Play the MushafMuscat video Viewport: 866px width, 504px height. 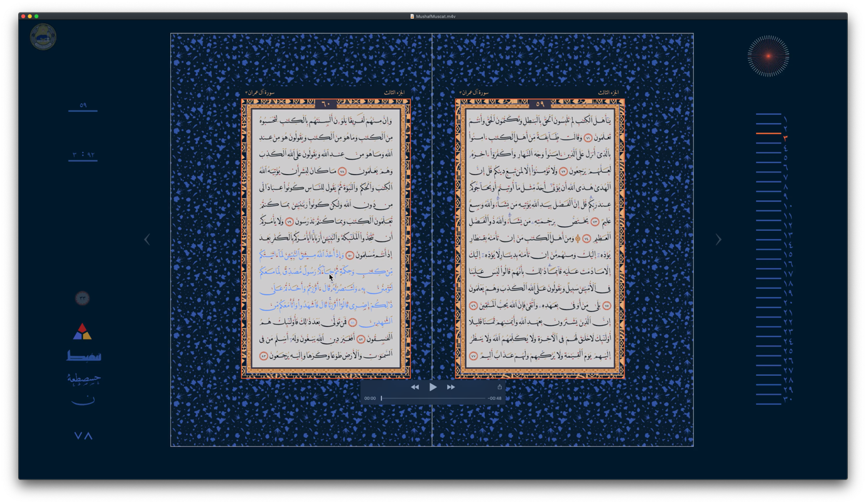click(x=433, y=387)
